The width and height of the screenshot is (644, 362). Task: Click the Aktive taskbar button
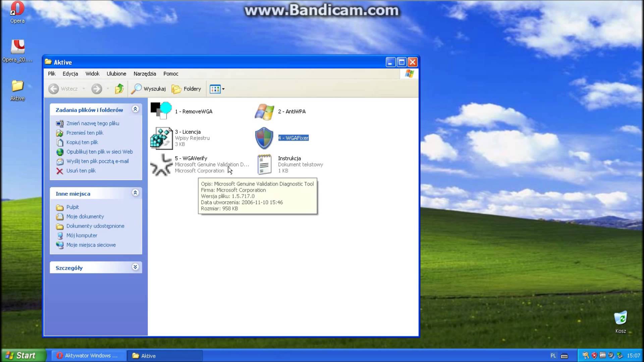pyautogui.click(x=165, y=356)
